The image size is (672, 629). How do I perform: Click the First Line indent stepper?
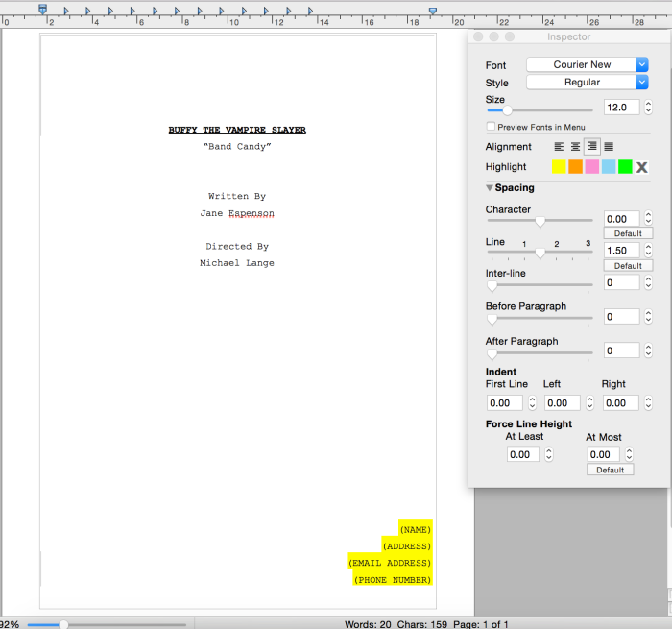tap(532, 402)
